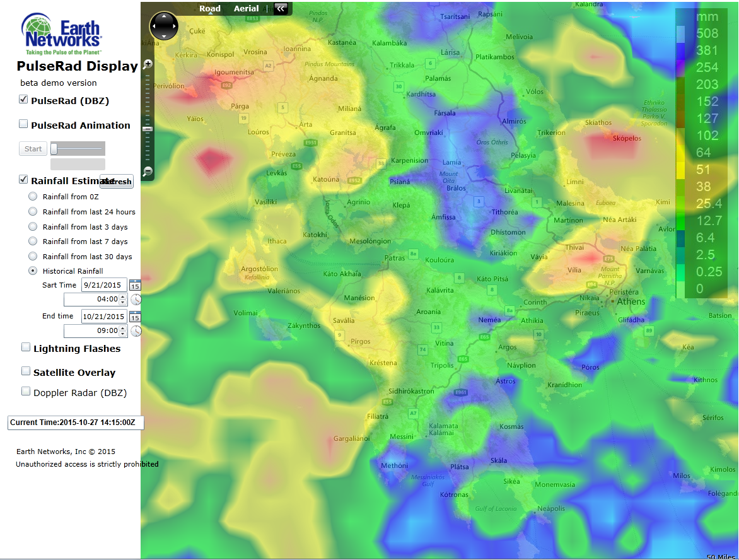
Task: Open the End time calendar picker icon
Action: point(136,317)
